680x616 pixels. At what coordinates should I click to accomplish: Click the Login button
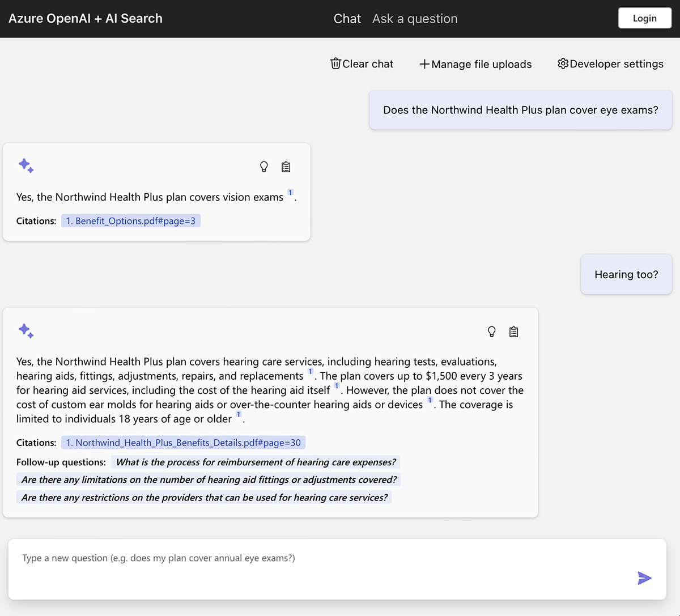click(x=644, y=18)
